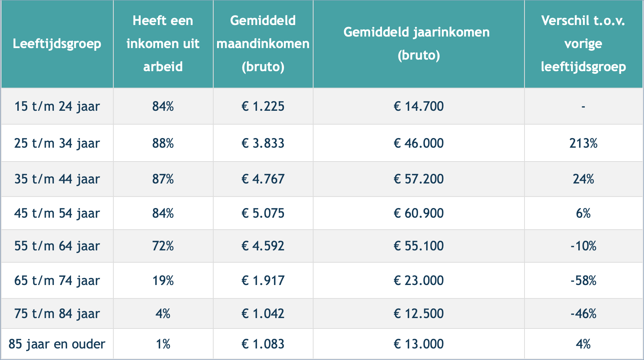Click the 72% labor income cell
Screen dimensions: 644x360
click(163, 246)
